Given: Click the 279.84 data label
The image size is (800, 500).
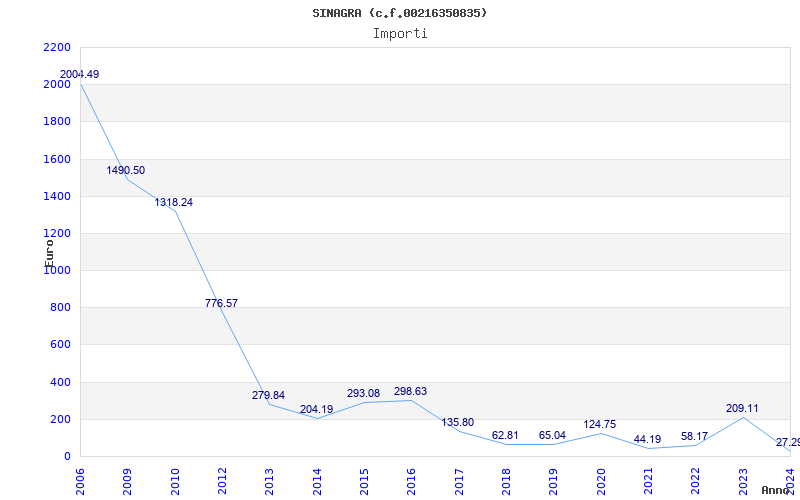Looking at the screenshot, I should (x=268, y=395).
